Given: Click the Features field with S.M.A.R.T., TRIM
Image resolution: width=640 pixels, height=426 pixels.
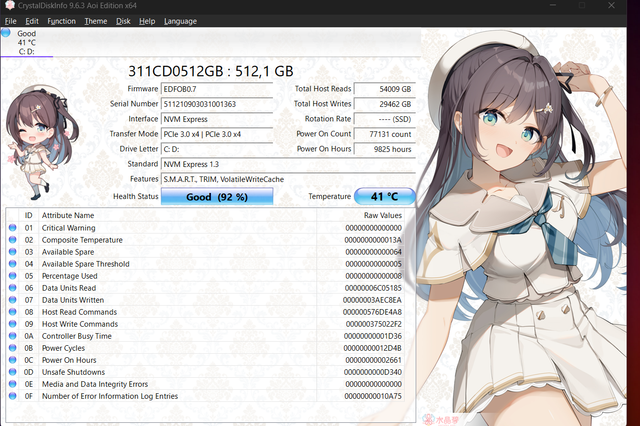Looking at the screenshot, I should (289, 180).
